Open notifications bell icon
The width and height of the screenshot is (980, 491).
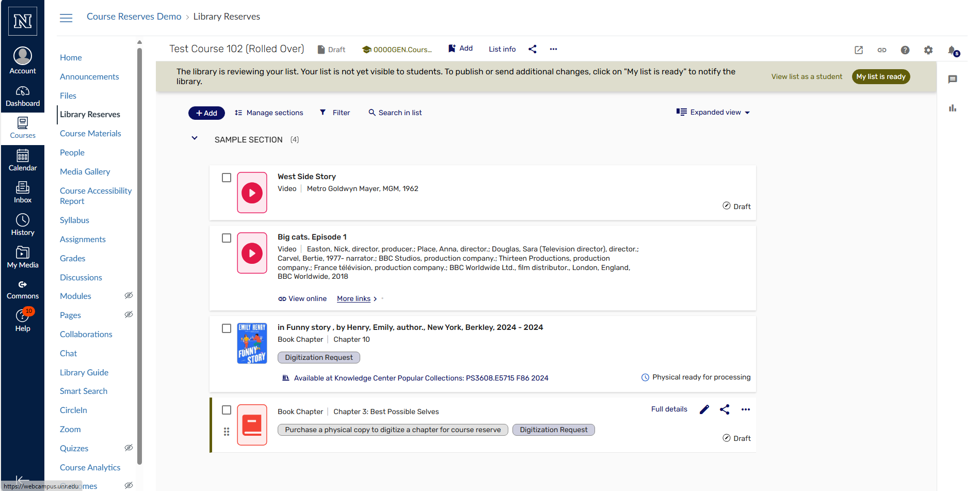[x=953, y=50]
